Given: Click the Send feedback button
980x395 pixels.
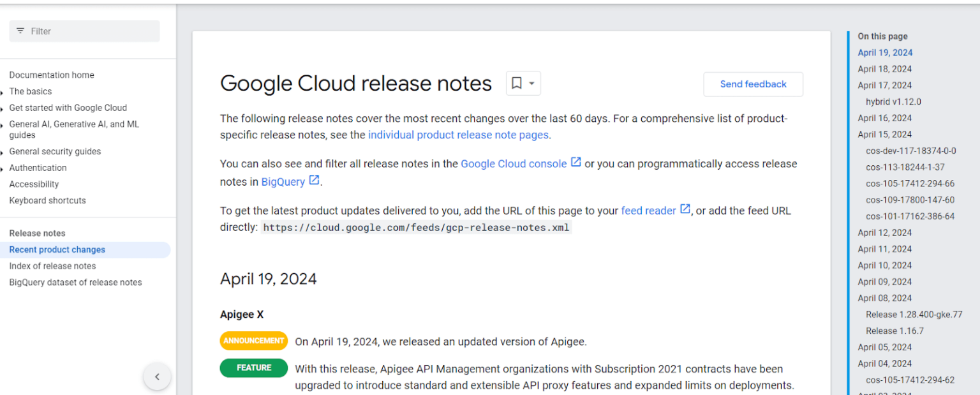Looking at the screenshot, I should pyautogui.click(x=753, y=84).
